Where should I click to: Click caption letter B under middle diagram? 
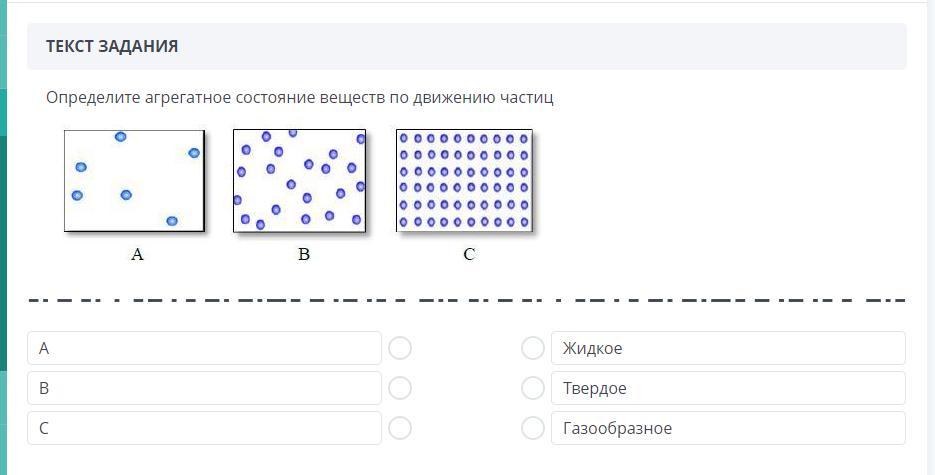304,255
